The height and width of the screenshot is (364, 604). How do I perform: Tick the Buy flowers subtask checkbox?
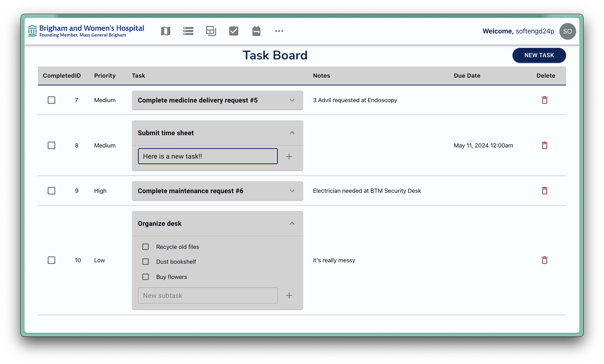(146, 277)
